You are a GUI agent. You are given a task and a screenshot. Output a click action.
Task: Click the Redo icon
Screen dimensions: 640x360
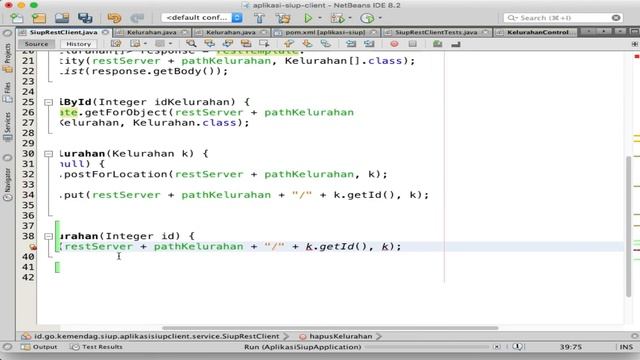tap(137, 18)
